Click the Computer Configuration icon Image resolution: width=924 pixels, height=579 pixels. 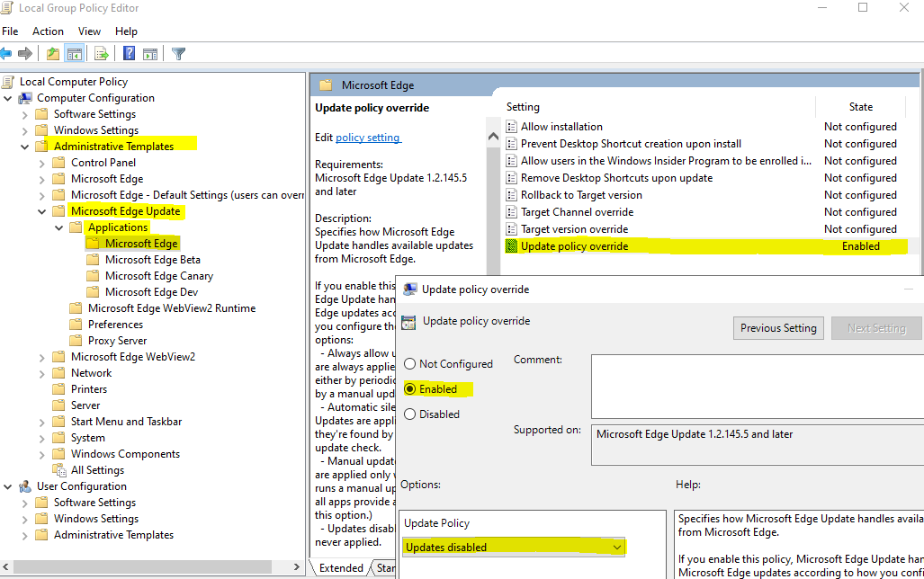pos(25,98)
